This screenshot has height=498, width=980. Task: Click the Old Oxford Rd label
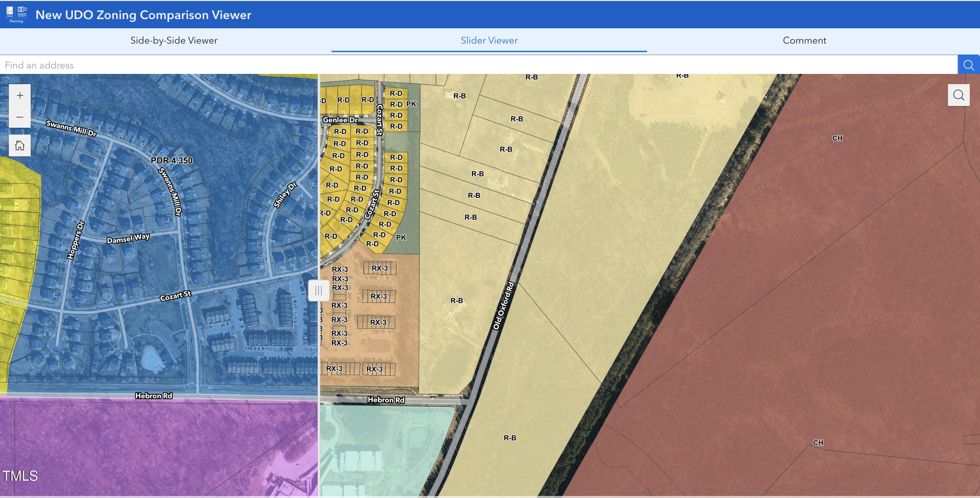[503, 306]
